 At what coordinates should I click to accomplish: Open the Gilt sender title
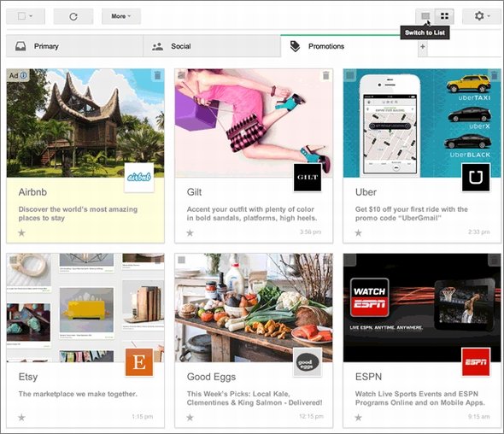194,192
